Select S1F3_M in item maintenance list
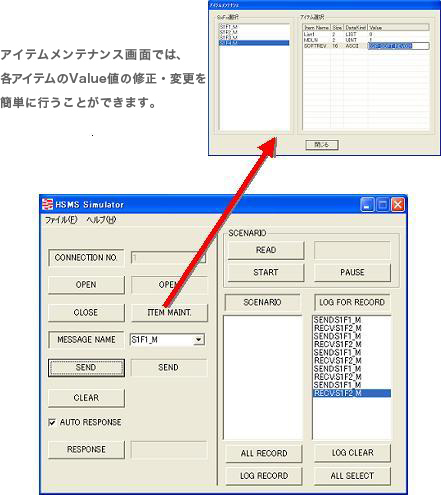The height and width of the screenshot is (495, 441). [x=254, y=37]
